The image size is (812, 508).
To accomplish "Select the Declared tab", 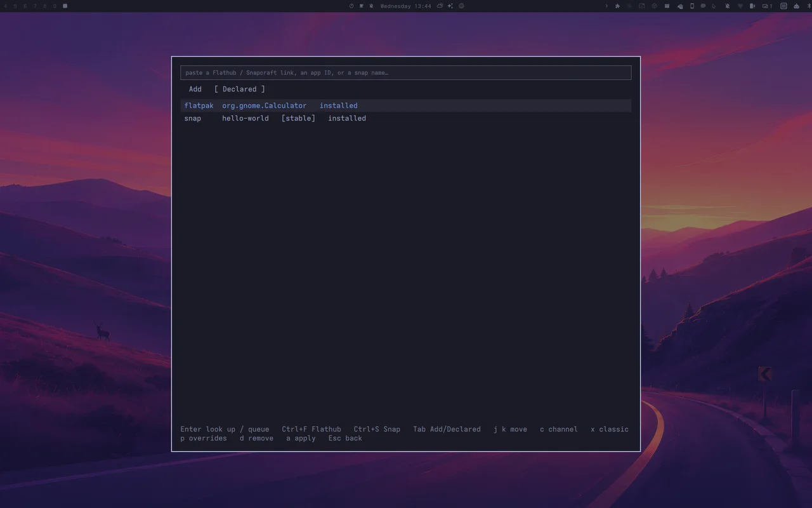I will pyautogui.click(x=240, y=90).
